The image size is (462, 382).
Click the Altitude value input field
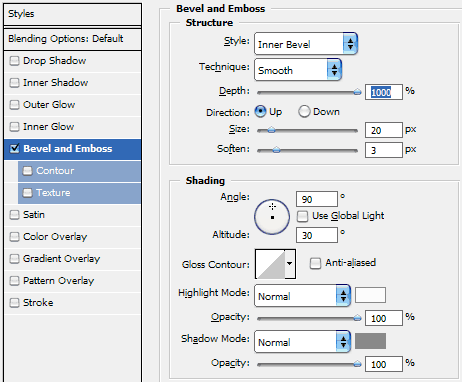[317, 235]
